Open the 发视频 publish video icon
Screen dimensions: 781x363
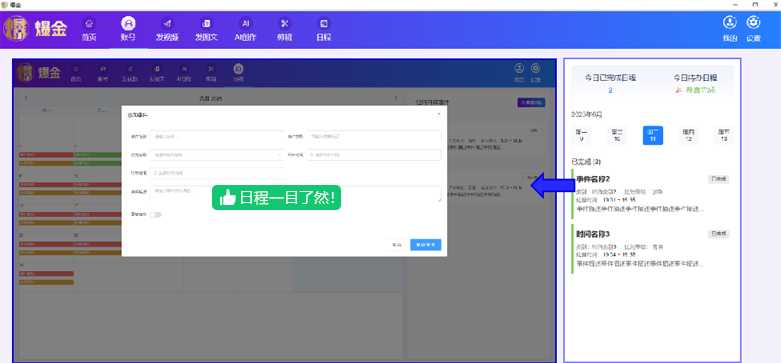coord(167,23)
